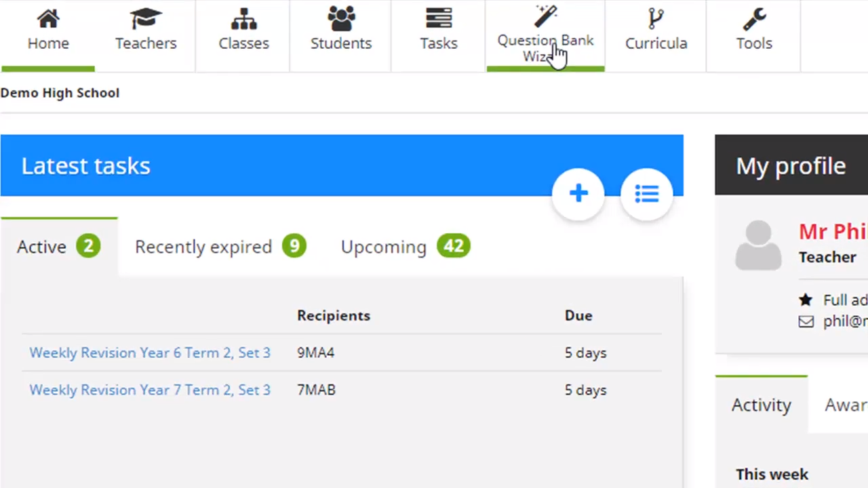This screenshot has height=488, width=868.
Task: Open Tasks via stacked bars icon
Action: pyautogui.click(x=439, y=19)
